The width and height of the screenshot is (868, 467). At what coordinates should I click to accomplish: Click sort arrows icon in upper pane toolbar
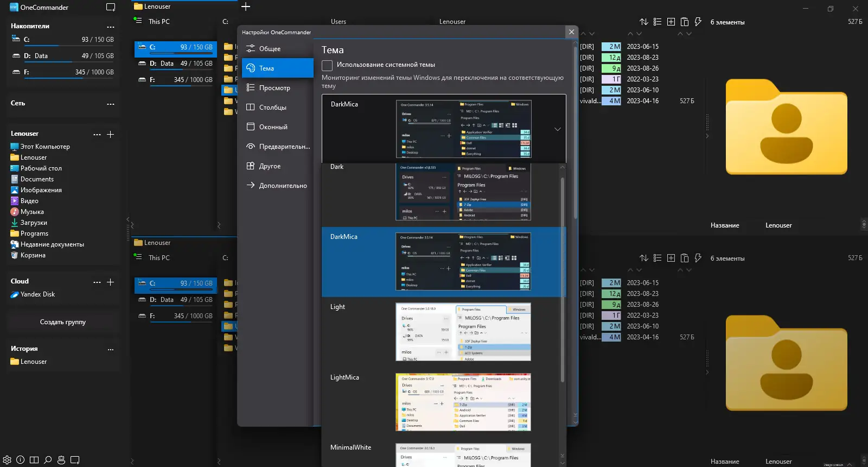pyautogui.click(x=644, y=22)
